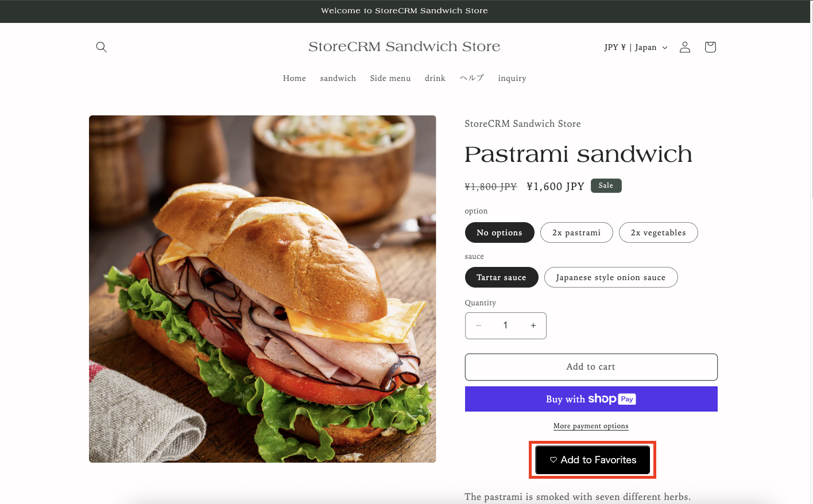
Task: Click the heart Add to Favorites button
Action: click(x=593, y=460)
